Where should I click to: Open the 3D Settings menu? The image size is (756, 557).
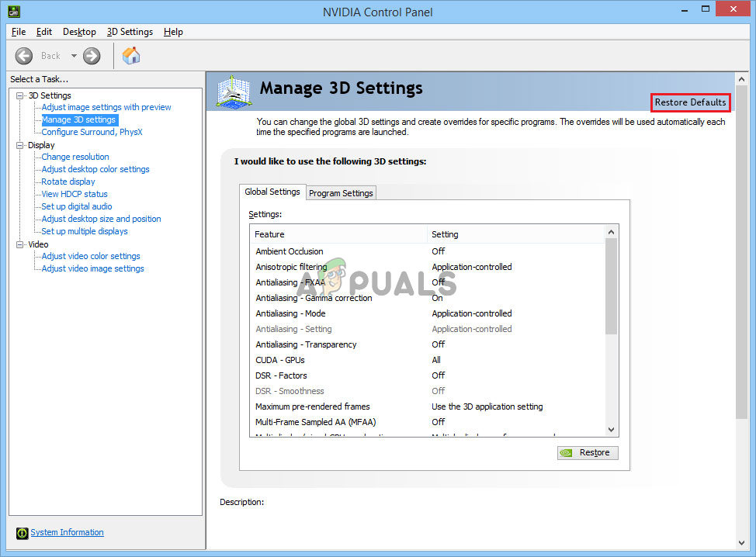click(130, 32)
